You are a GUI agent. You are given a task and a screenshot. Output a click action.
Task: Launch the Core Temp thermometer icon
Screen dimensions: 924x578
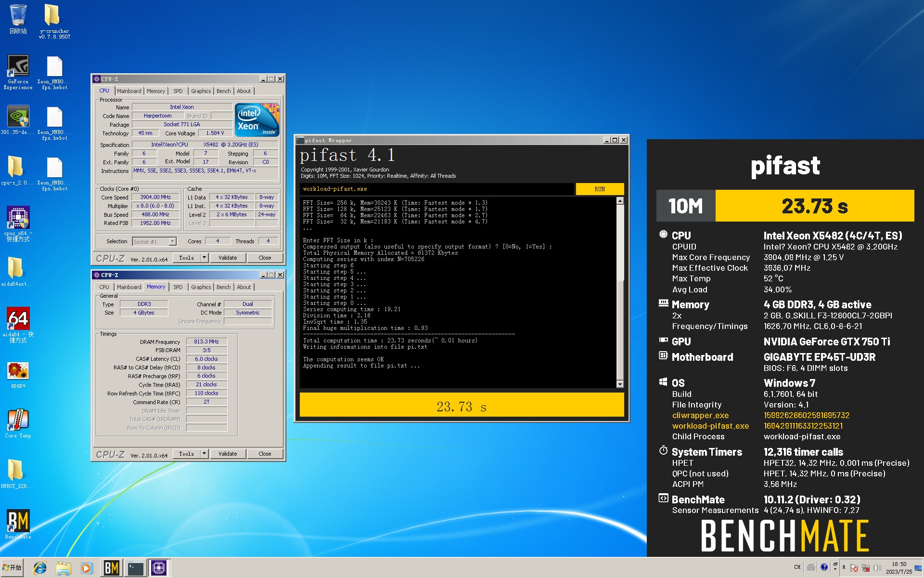coord(18,424)
